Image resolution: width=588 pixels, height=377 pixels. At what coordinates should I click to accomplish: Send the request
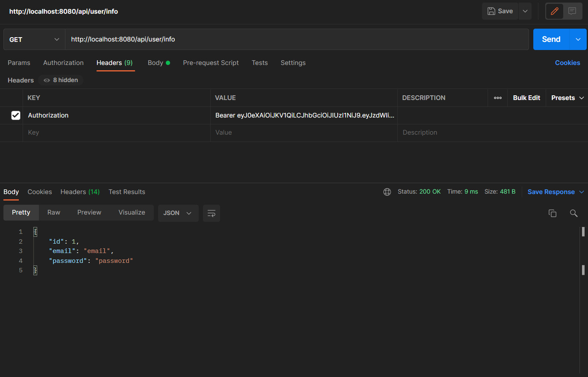coord(551,39)
